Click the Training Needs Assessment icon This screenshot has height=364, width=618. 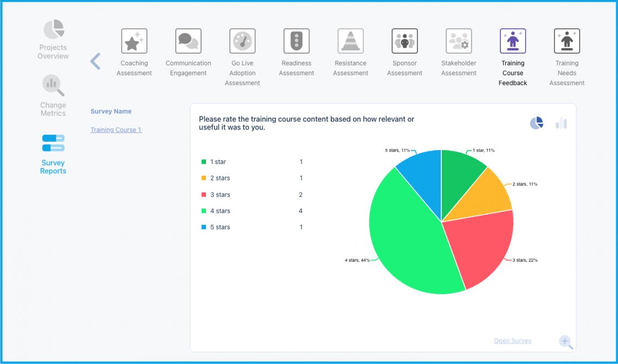pos(566,41)
